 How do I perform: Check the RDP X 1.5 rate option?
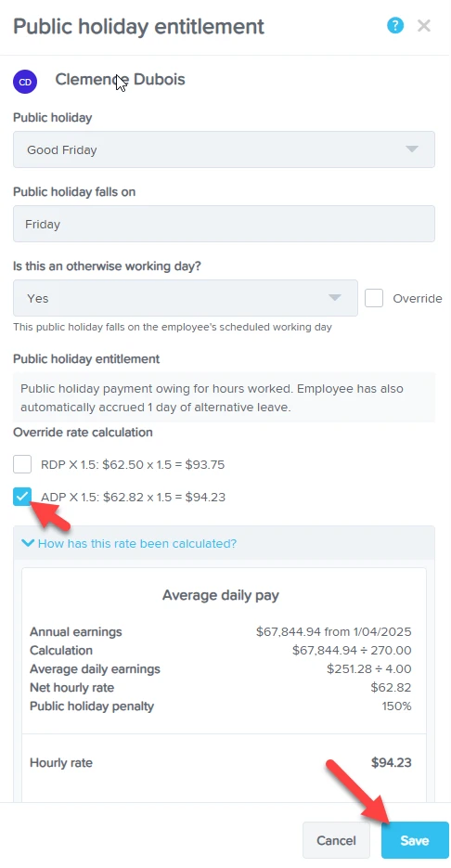pos(22,464)
